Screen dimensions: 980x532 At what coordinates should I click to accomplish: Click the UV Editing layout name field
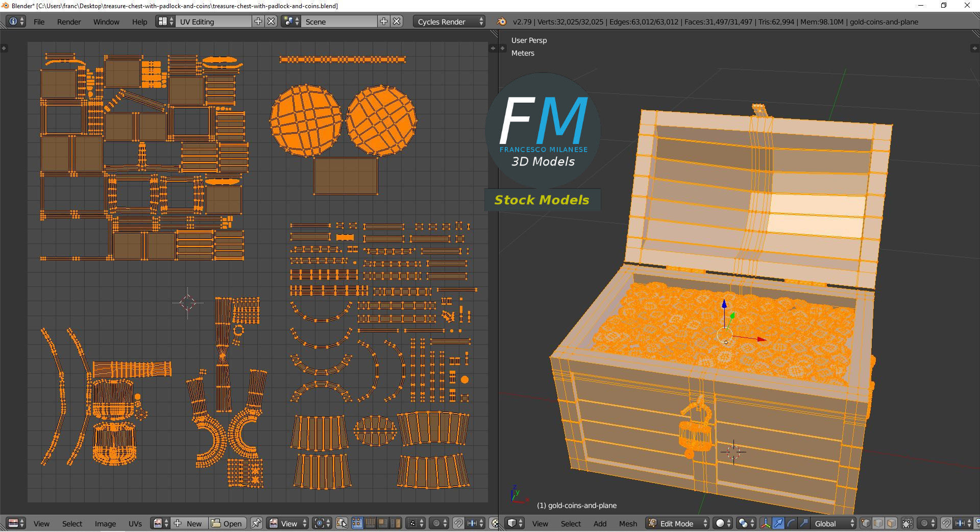point(214,21)
